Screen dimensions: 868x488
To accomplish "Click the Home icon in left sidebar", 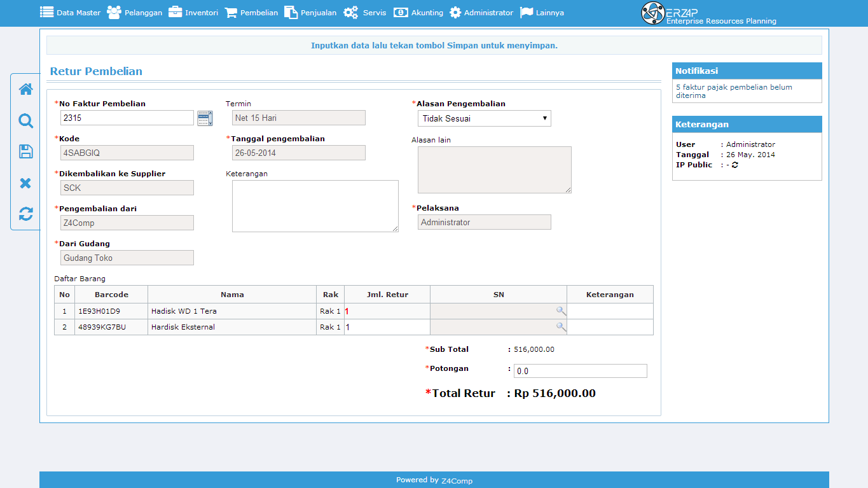I will click(x=25, y=89).
